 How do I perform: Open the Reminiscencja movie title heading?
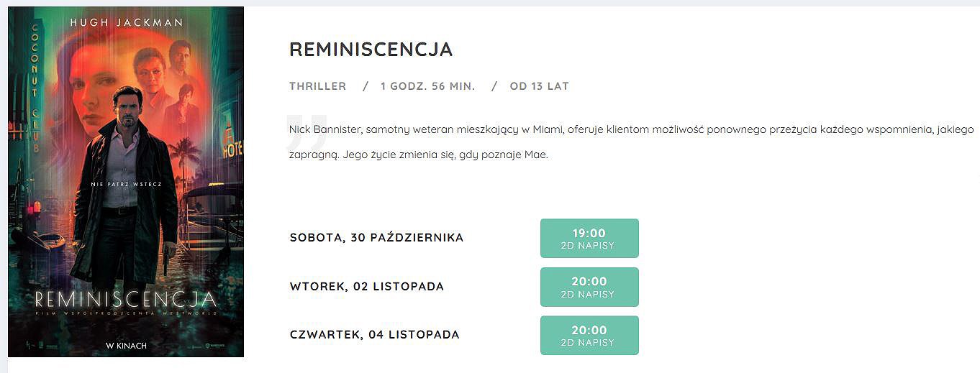[x=371, y=50]
